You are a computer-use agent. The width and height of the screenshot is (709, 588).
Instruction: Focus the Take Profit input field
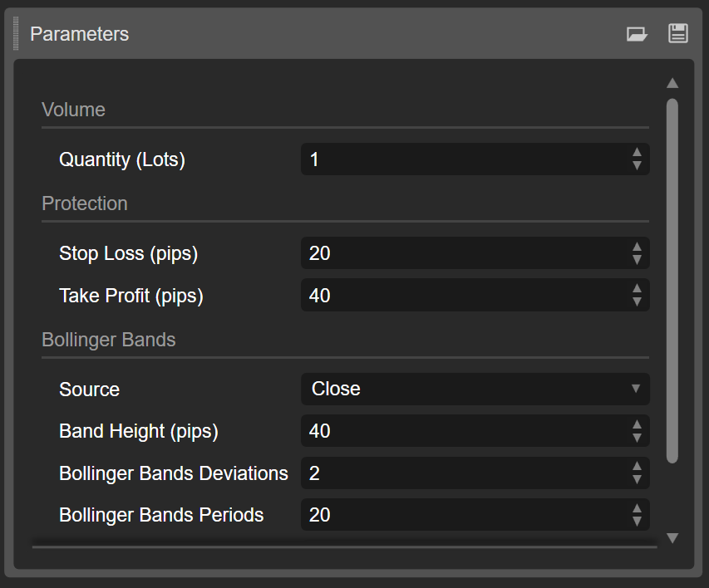click(461, 296)
